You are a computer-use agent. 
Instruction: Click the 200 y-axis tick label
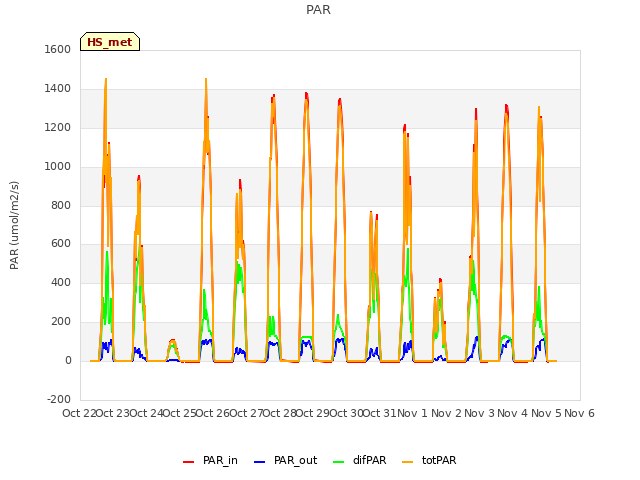coord(61,322)
